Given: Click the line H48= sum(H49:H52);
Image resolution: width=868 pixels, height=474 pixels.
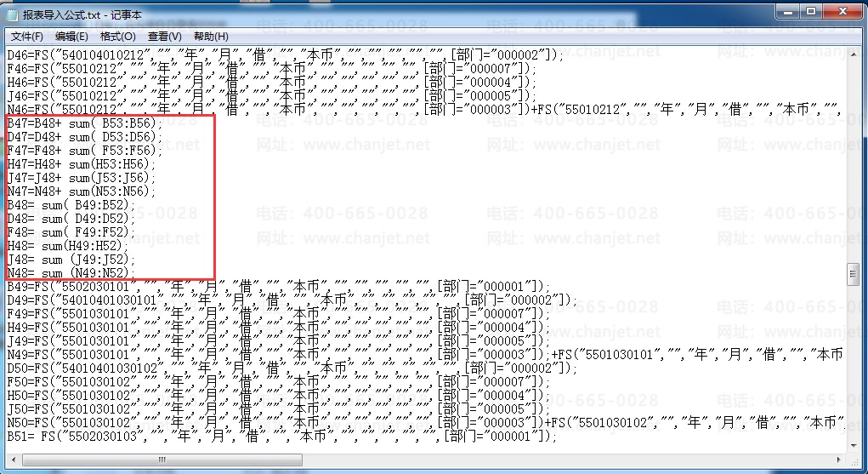Looking at the screenshot, I should click(67, 246).
